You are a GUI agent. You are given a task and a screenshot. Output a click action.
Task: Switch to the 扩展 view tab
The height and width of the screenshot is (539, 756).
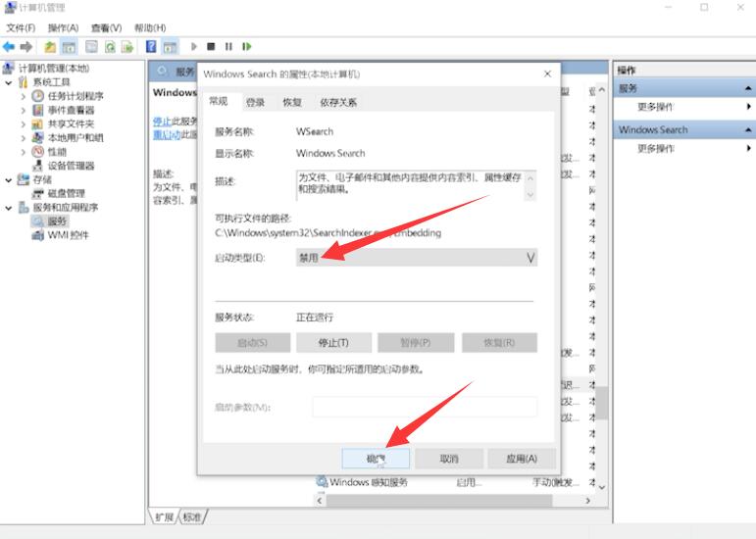(165, 516)
